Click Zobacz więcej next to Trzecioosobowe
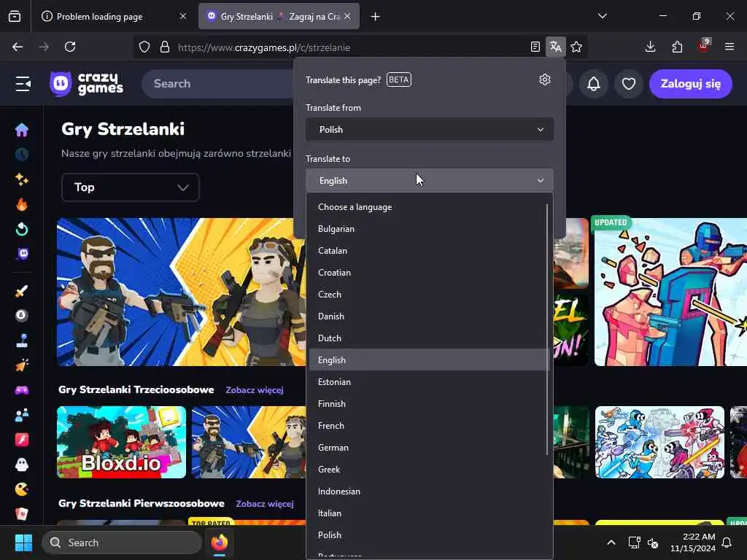This screenshot has width=747, height=560. point(255,390)
